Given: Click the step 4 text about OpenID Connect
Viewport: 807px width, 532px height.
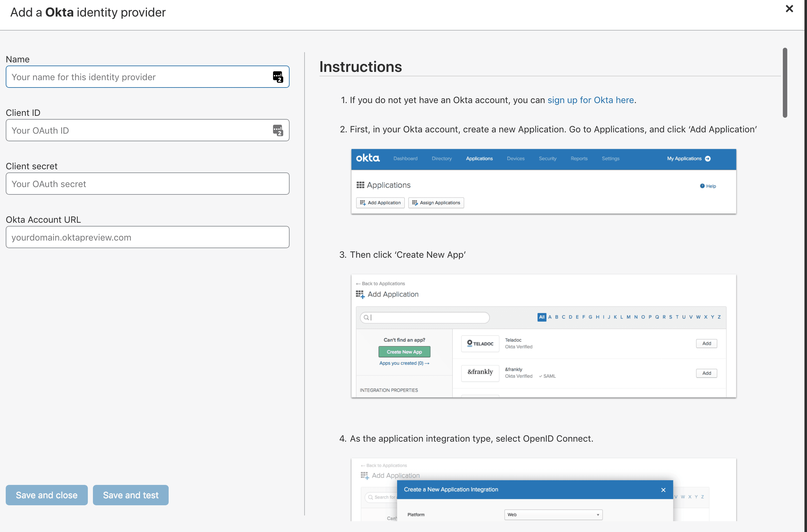Looking at the screenshot, I should click(x=472, y=439).
